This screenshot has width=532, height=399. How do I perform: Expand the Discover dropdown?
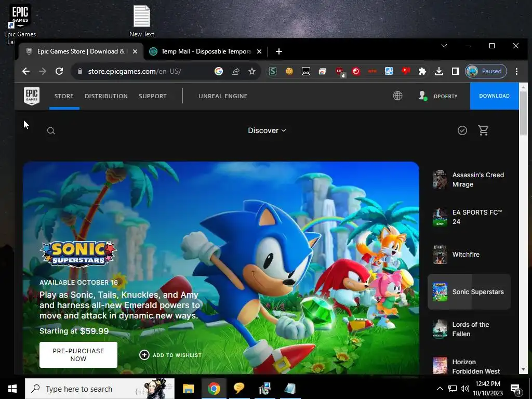tap(267, 130)
